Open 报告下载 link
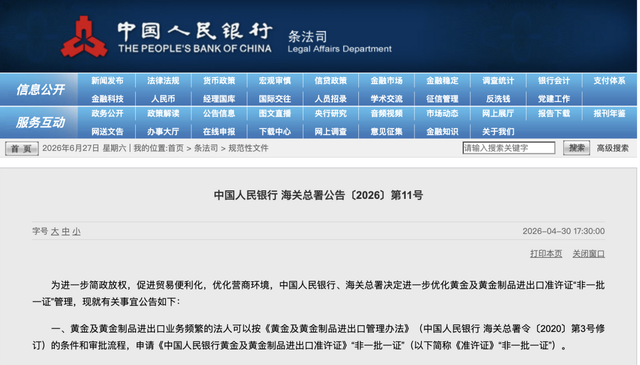This screenshot has height=365, width=640. 554,114
